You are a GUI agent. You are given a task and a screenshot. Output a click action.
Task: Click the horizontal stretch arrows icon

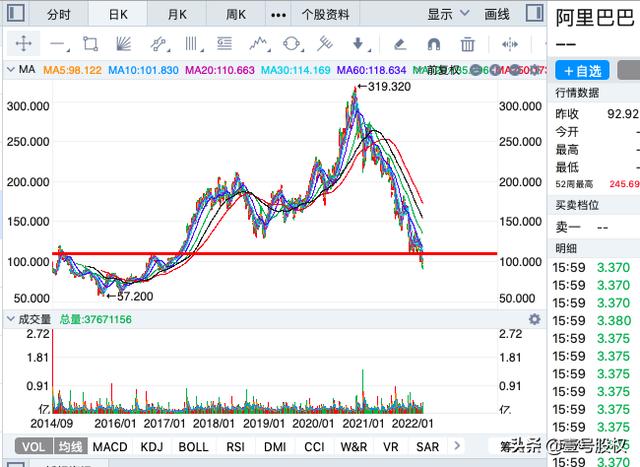pos(510,44)
